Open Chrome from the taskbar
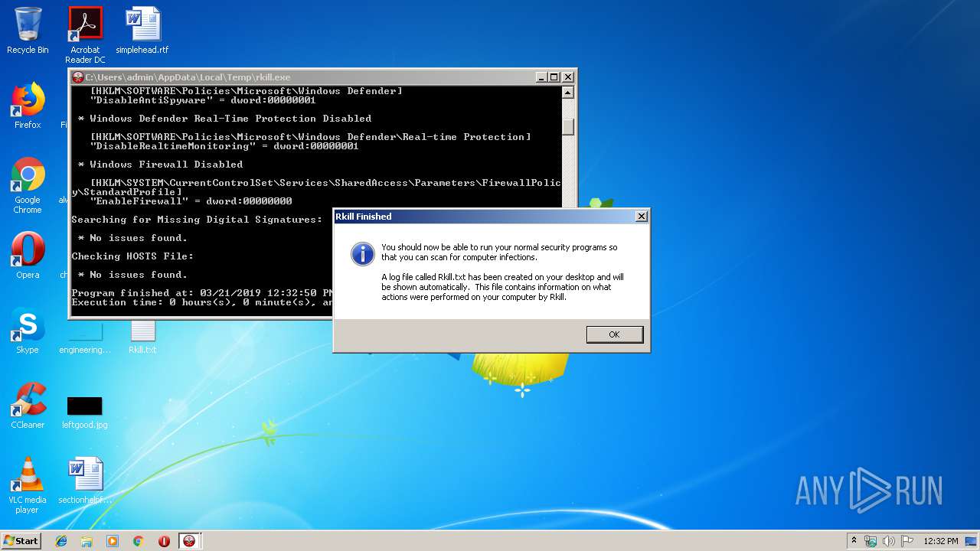Viewport: 980px width, 551px height. tap(138, 541)
